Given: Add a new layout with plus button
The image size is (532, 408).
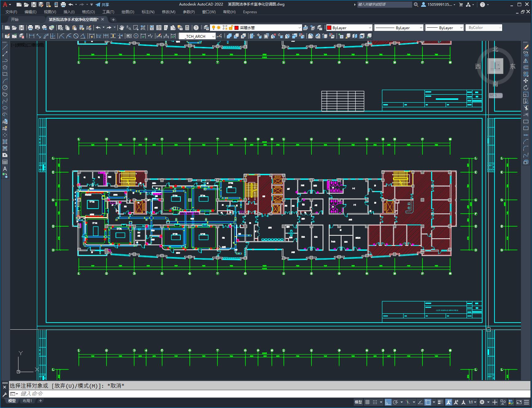Looking at the screenshot, I should tap(40, 401).
